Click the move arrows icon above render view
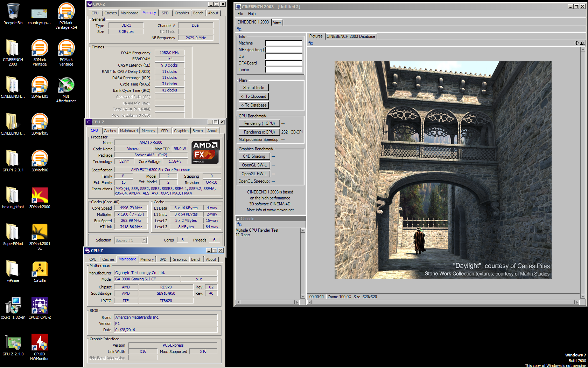 (x=576, y=43)
